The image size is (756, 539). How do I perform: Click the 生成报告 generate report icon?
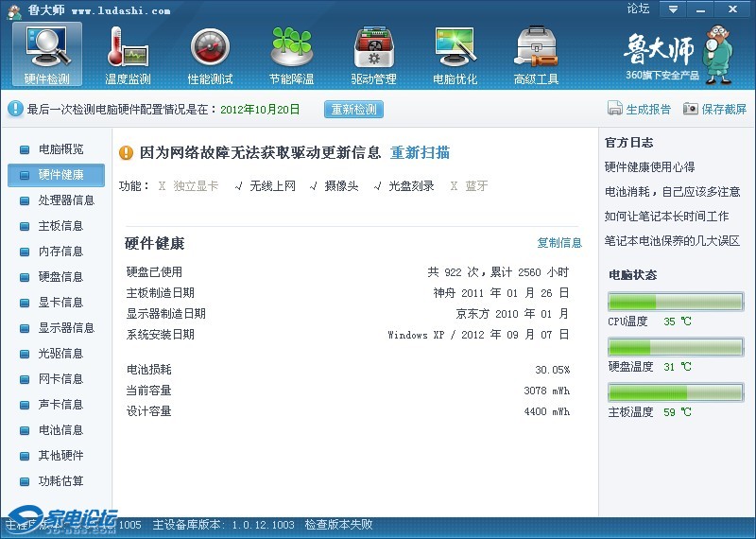point(615,109)
